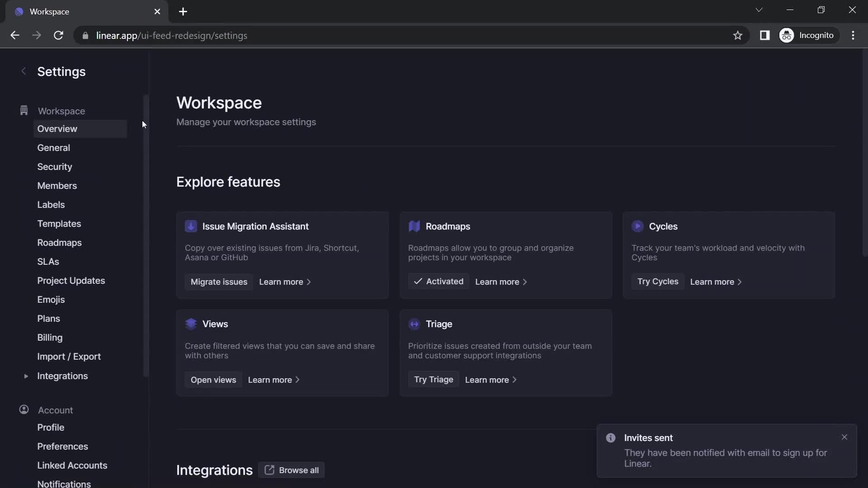Screen dimensions: 868x488
Task: Open Security settings
Action: point(55,167)
